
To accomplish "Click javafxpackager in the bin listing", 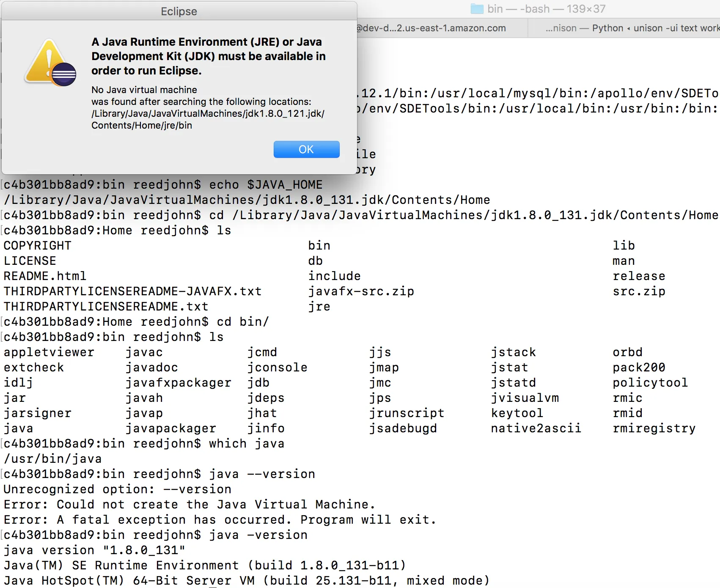I will 179,383.
